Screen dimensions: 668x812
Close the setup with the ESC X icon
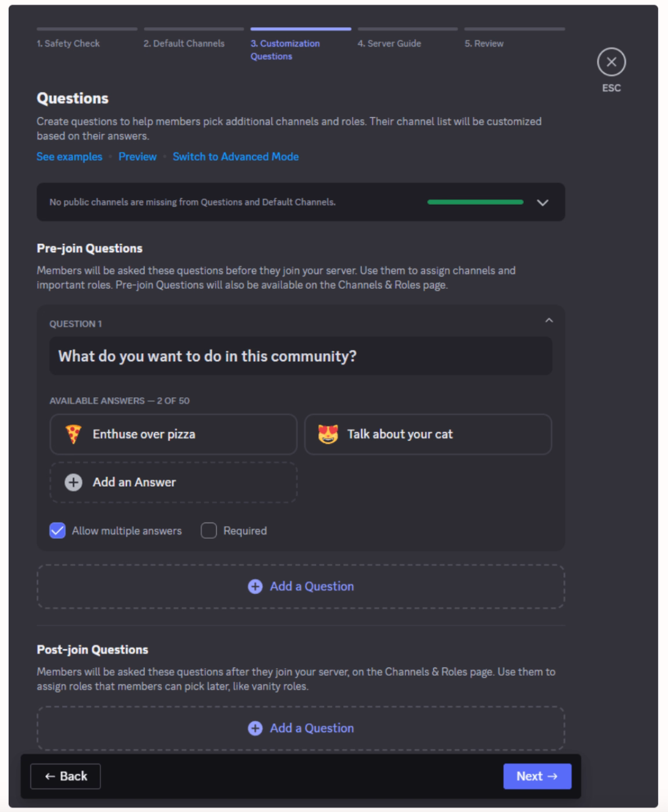click(x=611, y=62)
